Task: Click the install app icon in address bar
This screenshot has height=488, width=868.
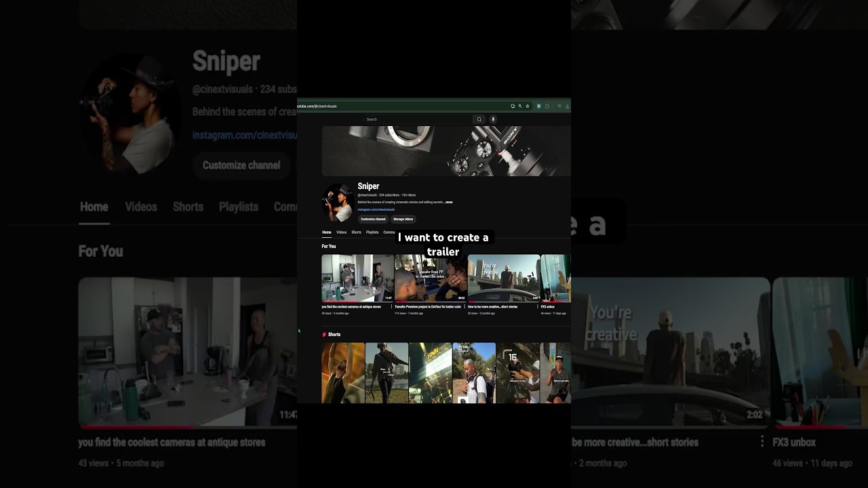Action: click(x=513, y=106)
